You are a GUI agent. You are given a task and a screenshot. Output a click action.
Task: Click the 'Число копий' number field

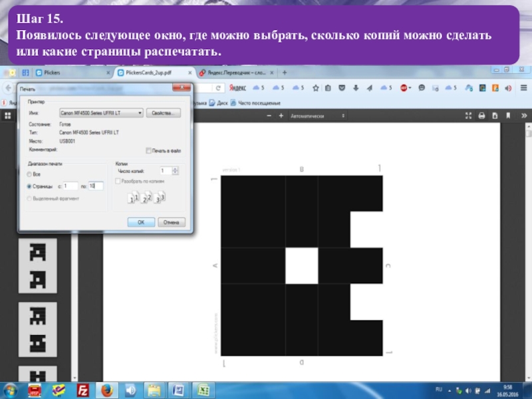pos(166,171)
